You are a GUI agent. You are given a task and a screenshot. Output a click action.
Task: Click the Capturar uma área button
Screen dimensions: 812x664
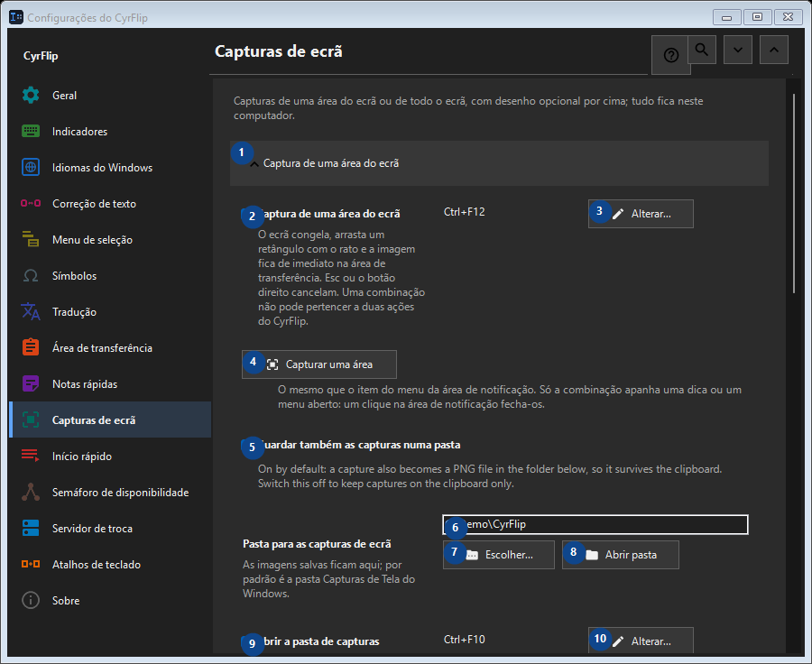point(319,364)
